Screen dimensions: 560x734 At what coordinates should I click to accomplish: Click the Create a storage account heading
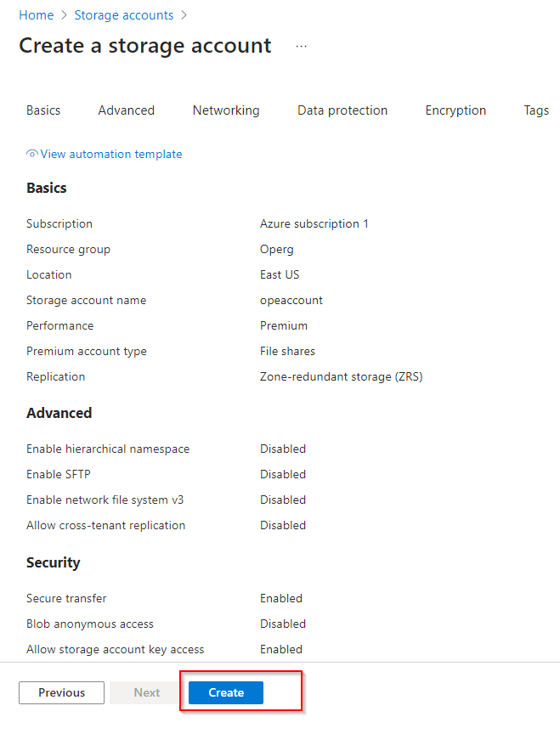[x=145, y=46]
